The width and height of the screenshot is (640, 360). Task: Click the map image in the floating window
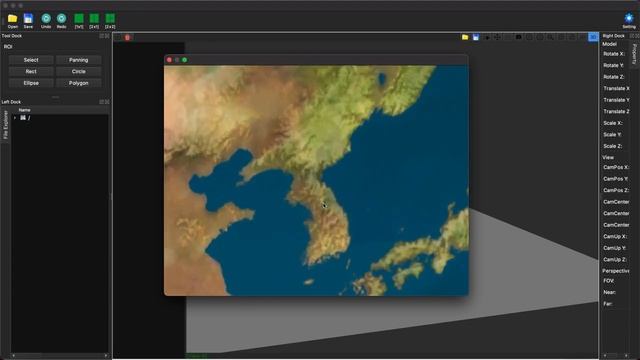tap(316, 180)
